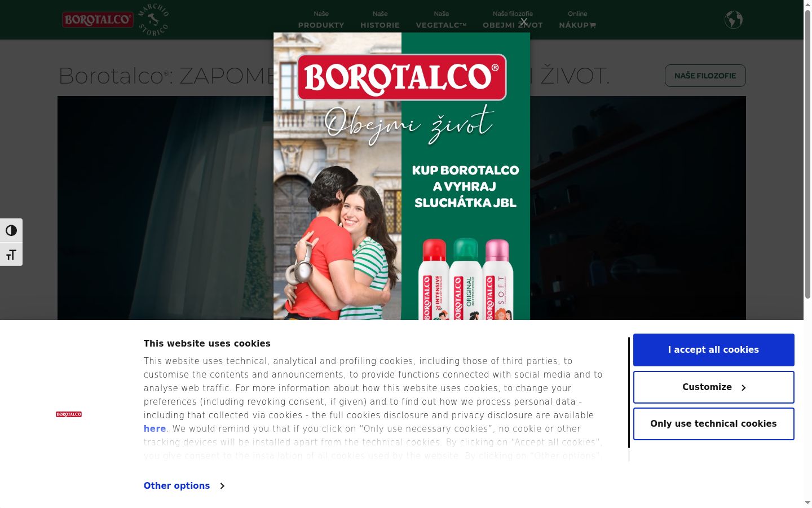812x508 pixels.
Task: Open the Naše Historie menu
Action: coord(380,20)
